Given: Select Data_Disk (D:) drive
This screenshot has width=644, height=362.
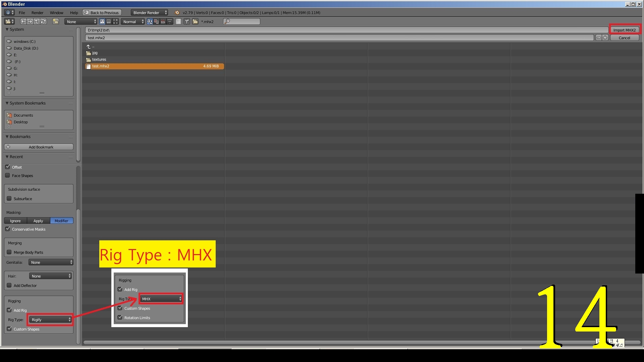Looking at the screenshot, I should [26, 48].
